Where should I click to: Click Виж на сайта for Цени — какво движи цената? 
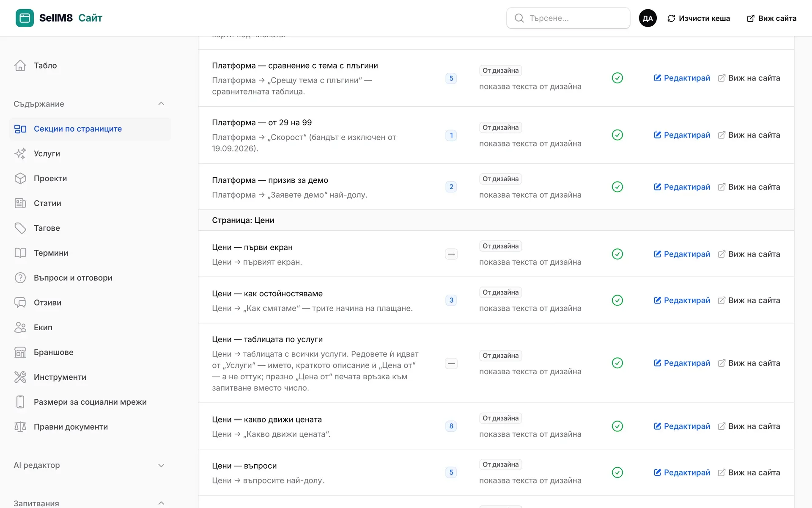749,426
